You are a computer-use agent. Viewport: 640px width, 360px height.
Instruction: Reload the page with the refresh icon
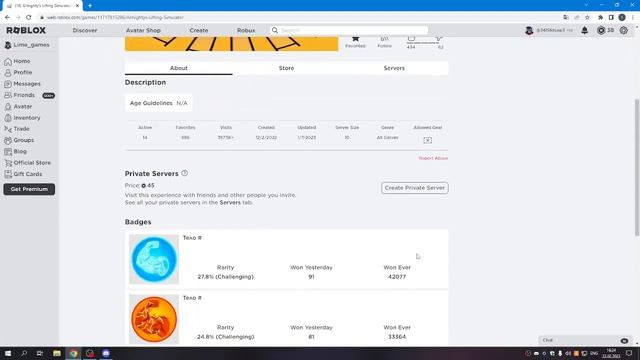[29, 17]
